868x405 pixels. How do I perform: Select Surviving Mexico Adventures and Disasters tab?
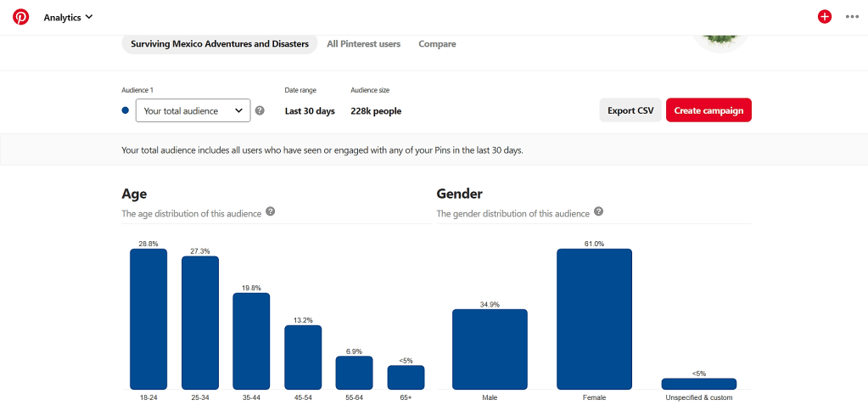220,43
